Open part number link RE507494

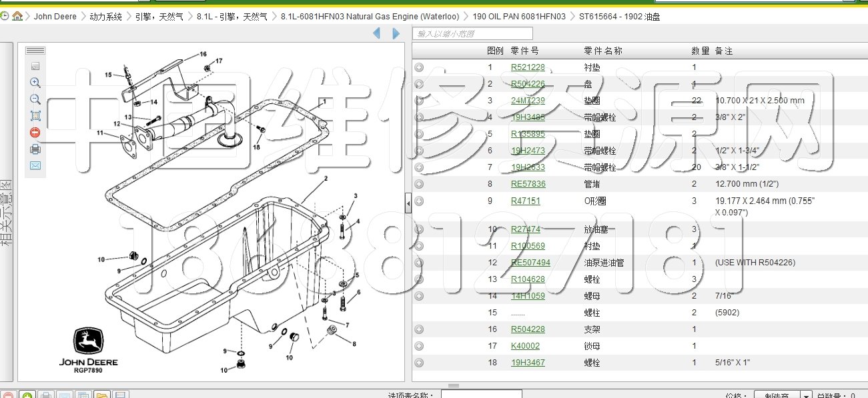coord(530,263)
